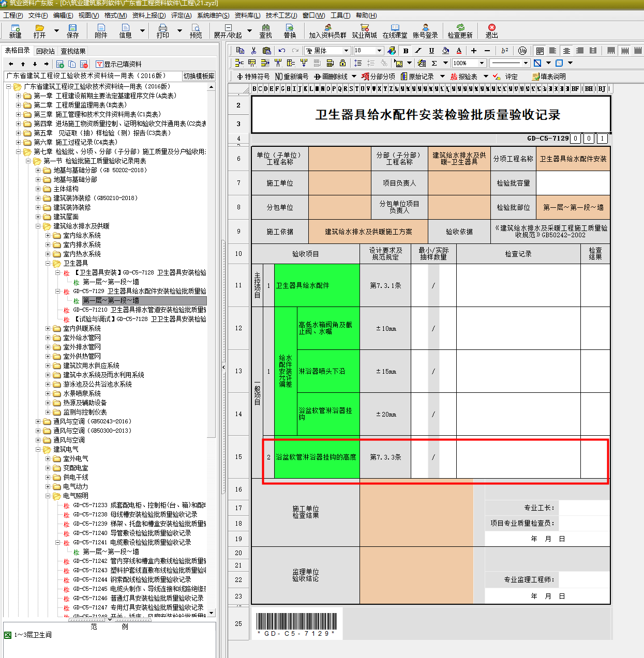Switch to the 查找结果 tab
This screenshot has height=658, width=644.
(x=73, y=51)
